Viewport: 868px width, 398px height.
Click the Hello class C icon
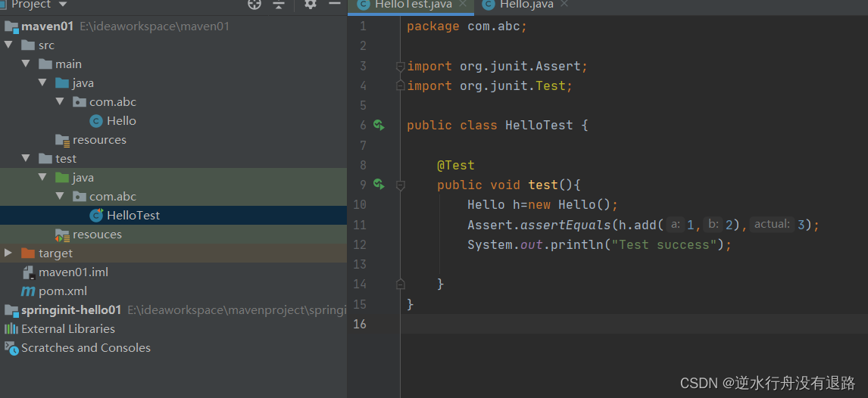tap(96, 120)
